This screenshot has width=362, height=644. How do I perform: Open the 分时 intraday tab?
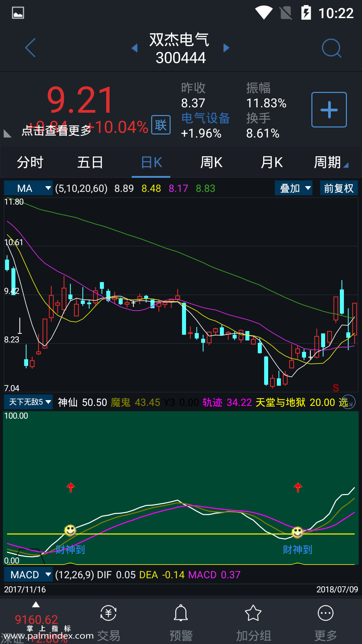[30, 162]
